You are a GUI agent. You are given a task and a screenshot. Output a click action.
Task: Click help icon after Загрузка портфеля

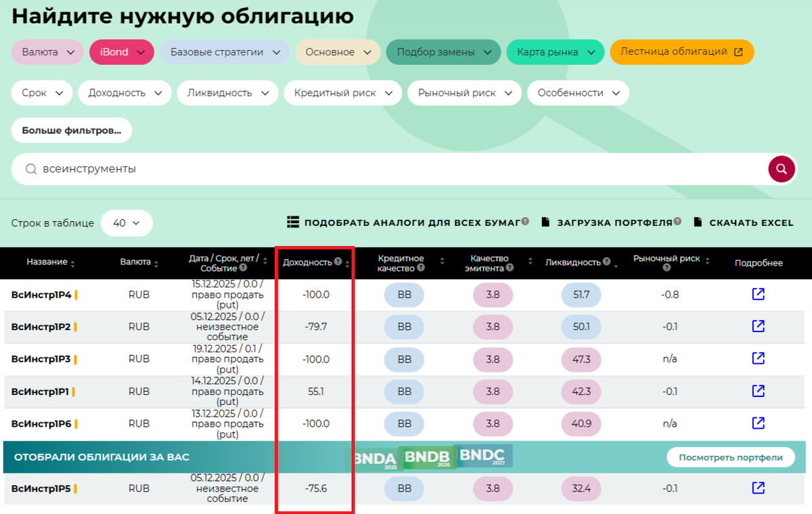[x=677, y=222]
